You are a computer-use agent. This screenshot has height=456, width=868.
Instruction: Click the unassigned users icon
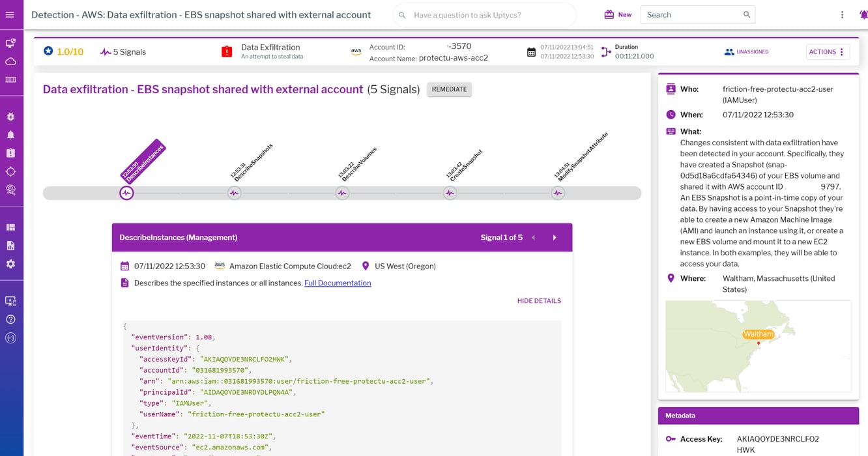pos(729,51)
